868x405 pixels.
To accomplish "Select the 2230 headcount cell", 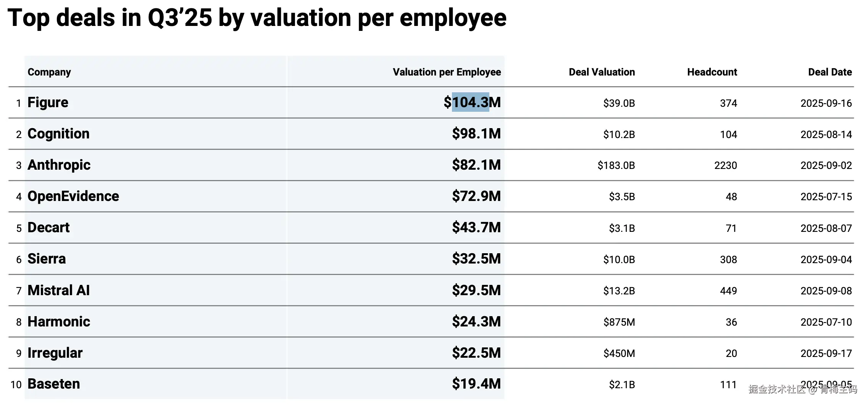I will pyautogui.click(x=726, y=166).
